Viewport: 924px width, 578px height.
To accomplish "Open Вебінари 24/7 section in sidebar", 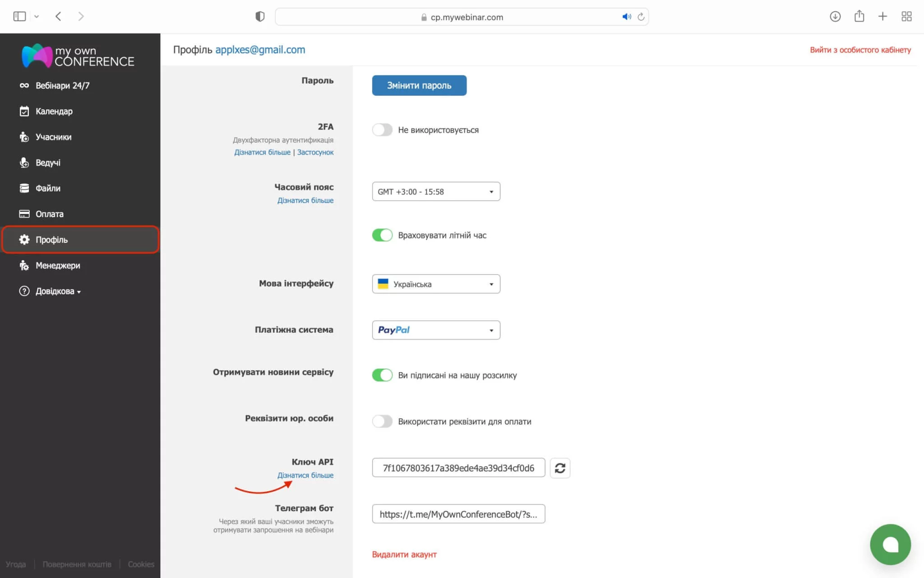I will click(62, 85).
